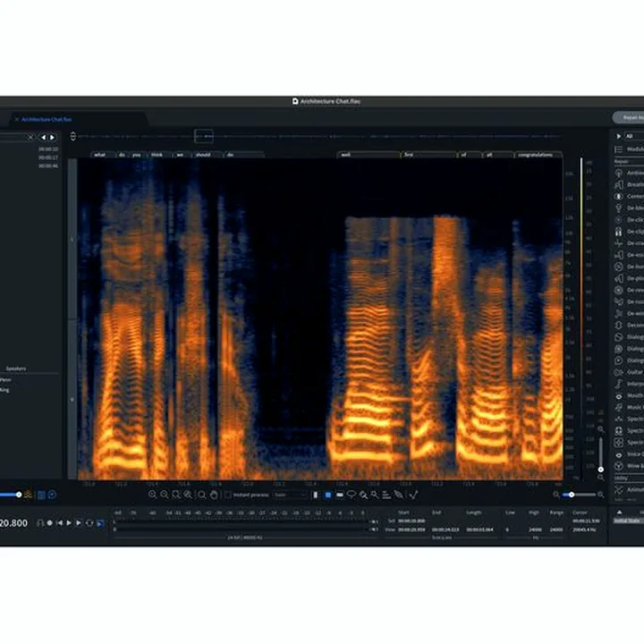Click the zoom out magnifier tool
644x644 pixels.
pos(165,495)
